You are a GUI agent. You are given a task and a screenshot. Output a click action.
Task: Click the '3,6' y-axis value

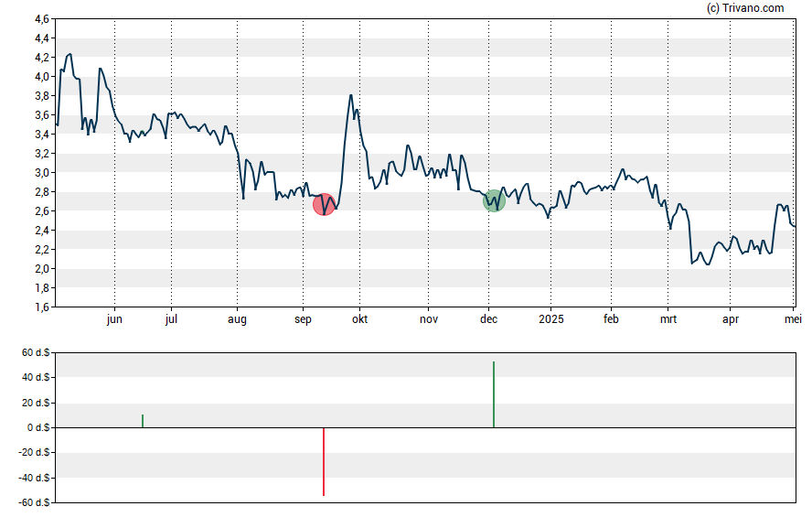[x=42, y=115]
